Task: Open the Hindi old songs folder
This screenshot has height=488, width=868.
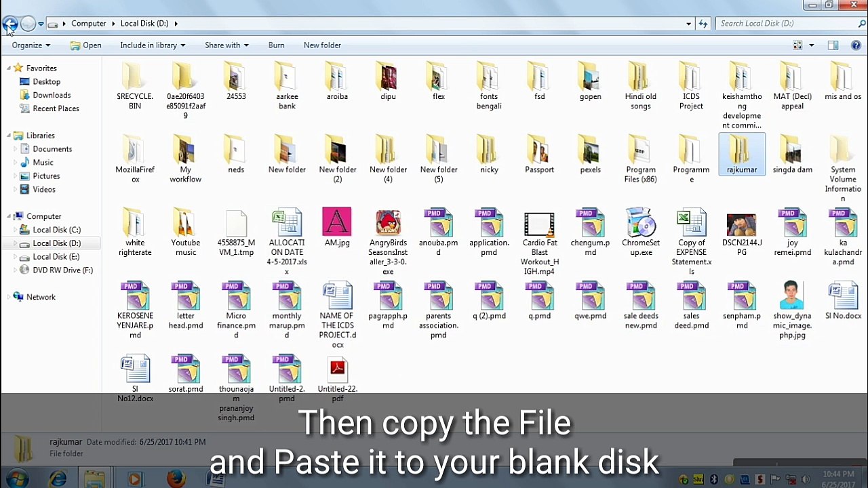Action: (x=640, y=85)
